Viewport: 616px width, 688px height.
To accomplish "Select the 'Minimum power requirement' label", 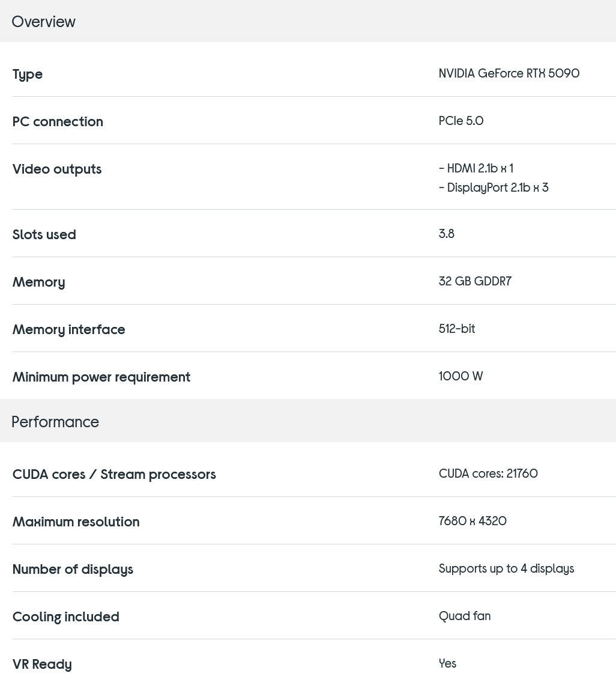I will click(101, 377).
